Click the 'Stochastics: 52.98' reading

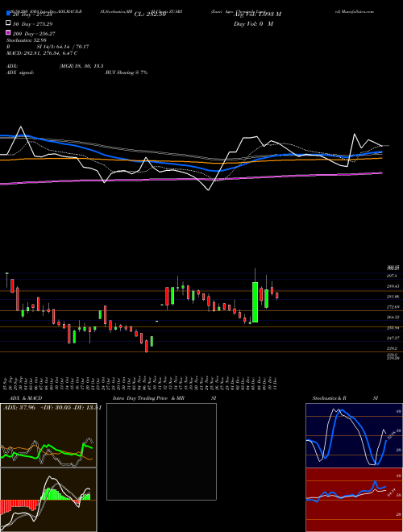point(26,40)
